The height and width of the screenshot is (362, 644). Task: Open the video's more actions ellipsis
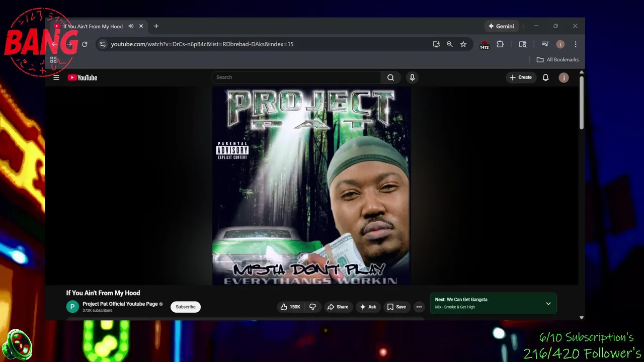tap(419, 307)
